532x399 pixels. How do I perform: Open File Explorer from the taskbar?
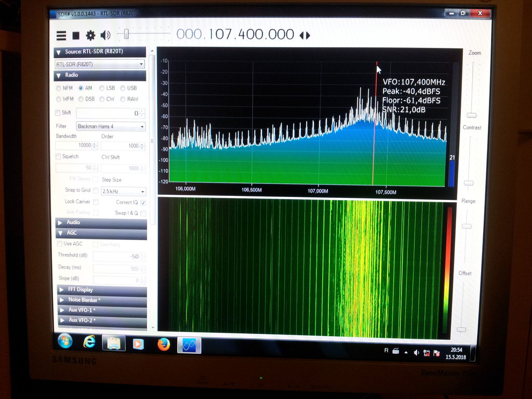point(114,343)
